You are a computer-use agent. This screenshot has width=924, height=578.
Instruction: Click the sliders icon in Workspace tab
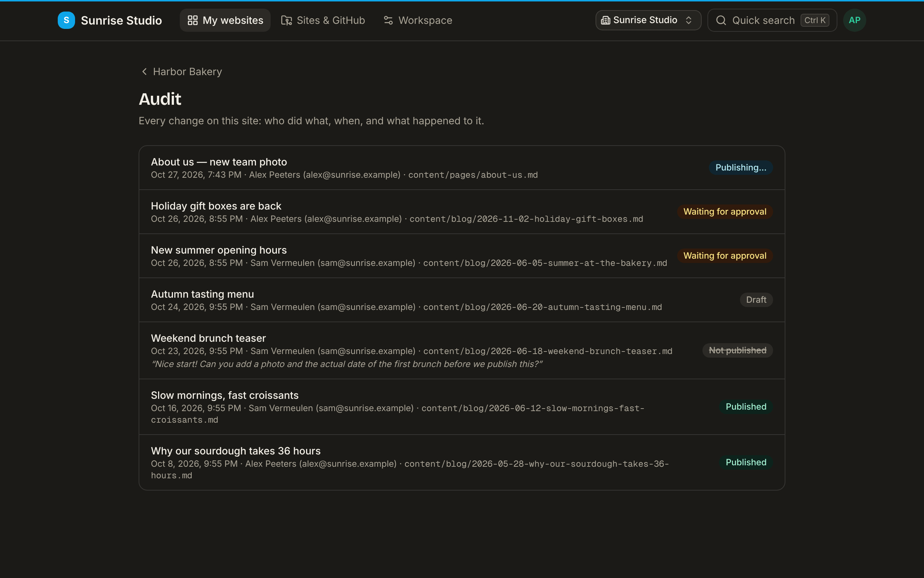click(388, 20)
